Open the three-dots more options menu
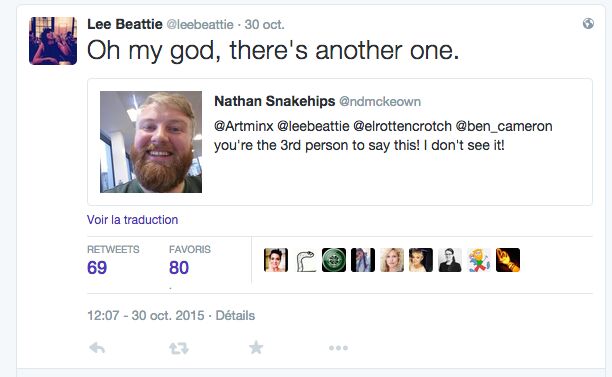 pos(338,348)
